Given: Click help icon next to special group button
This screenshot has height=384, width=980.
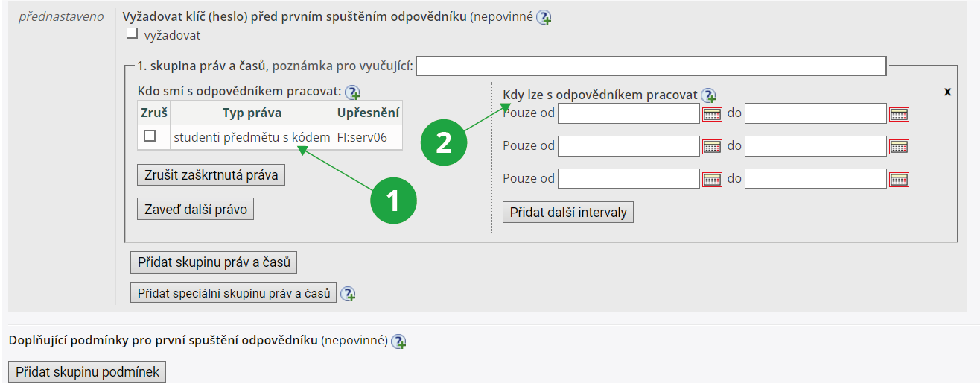Looking at the screenshot, I should tap(348, 294).
